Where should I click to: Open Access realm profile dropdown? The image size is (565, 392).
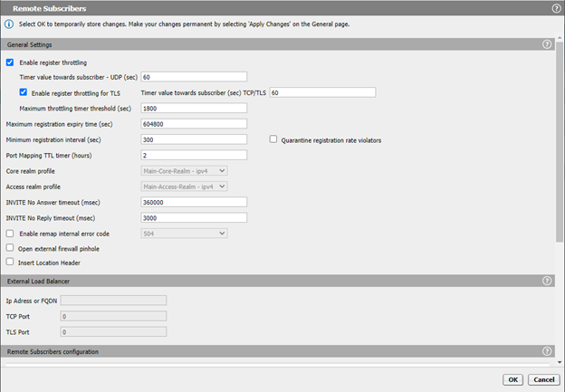pos(184,186)
